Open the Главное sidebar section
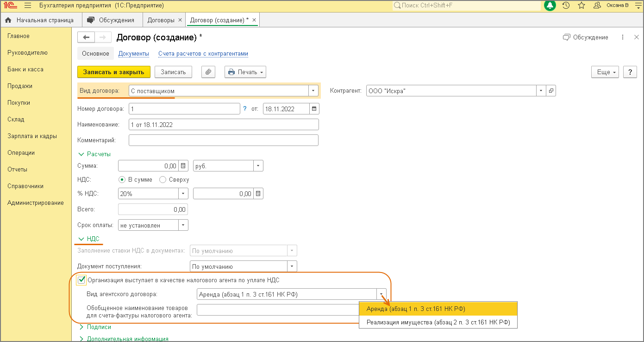The height and width of the screenshot is (342, 644). click(x=19, y=36)
